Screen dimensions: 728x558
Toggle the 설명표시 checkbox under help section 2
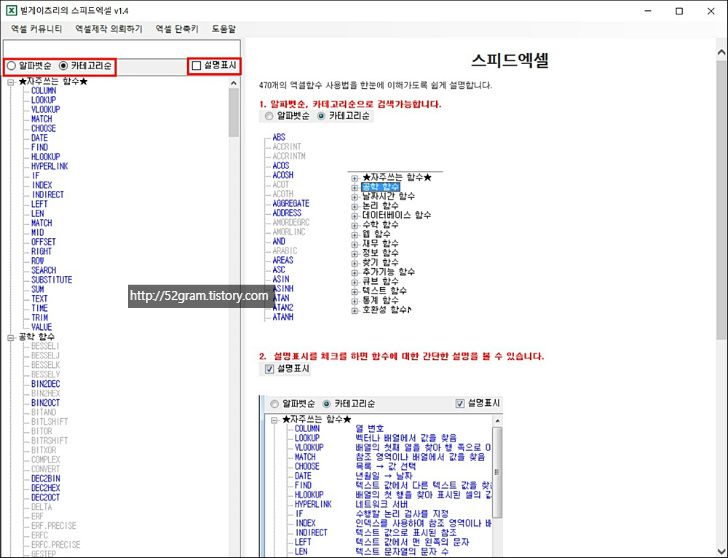coord(269,369)
